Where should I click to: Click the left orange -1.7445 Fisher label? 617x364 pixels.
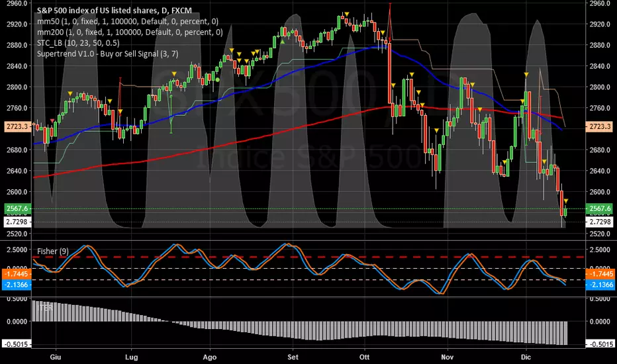tap(17, 274)
